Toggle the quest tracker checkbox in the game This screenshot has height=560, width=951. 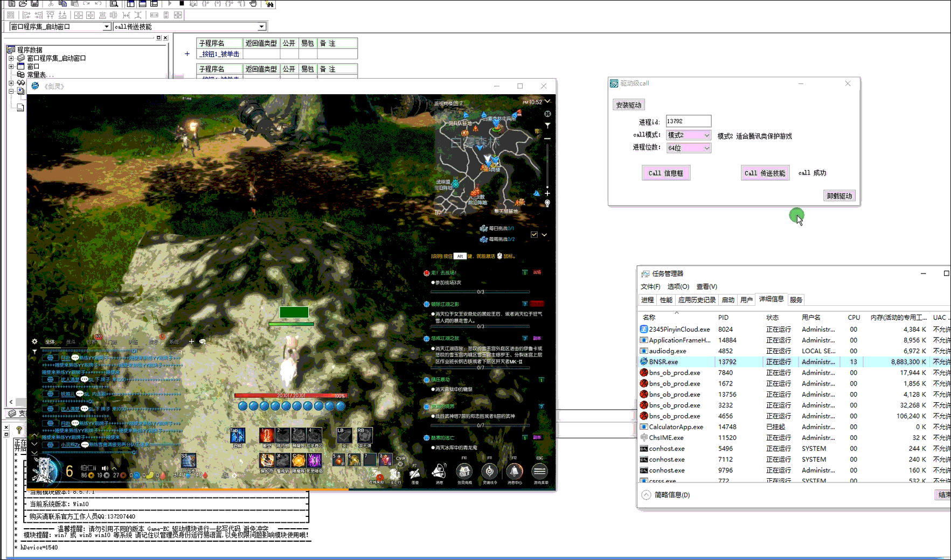[x=534, y=235]
